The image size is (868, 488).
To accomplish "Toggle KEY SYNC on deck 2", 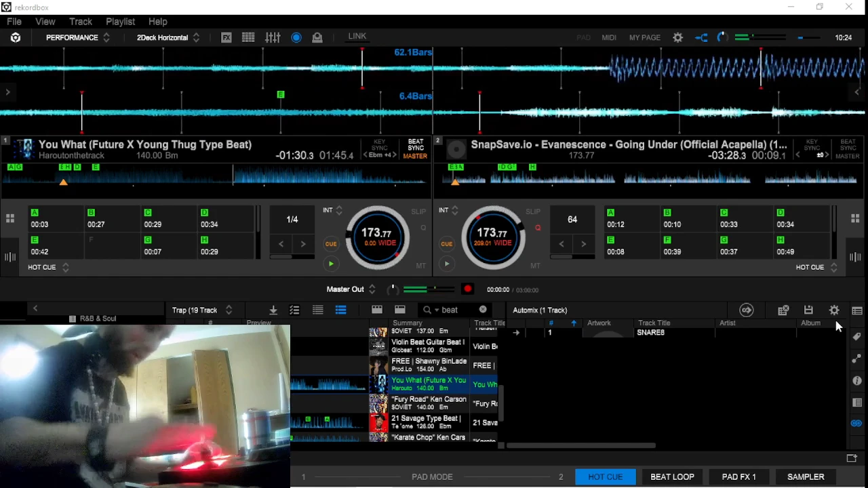I will point(812,144).
